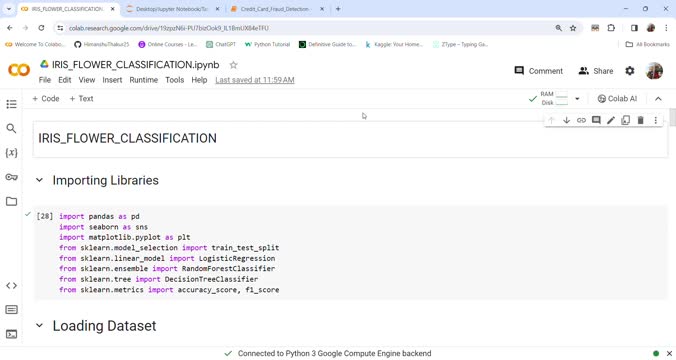This screenshot has width=676, height=360.
Task: Open ChatGPT bookmark
Action: pos(221,44)
